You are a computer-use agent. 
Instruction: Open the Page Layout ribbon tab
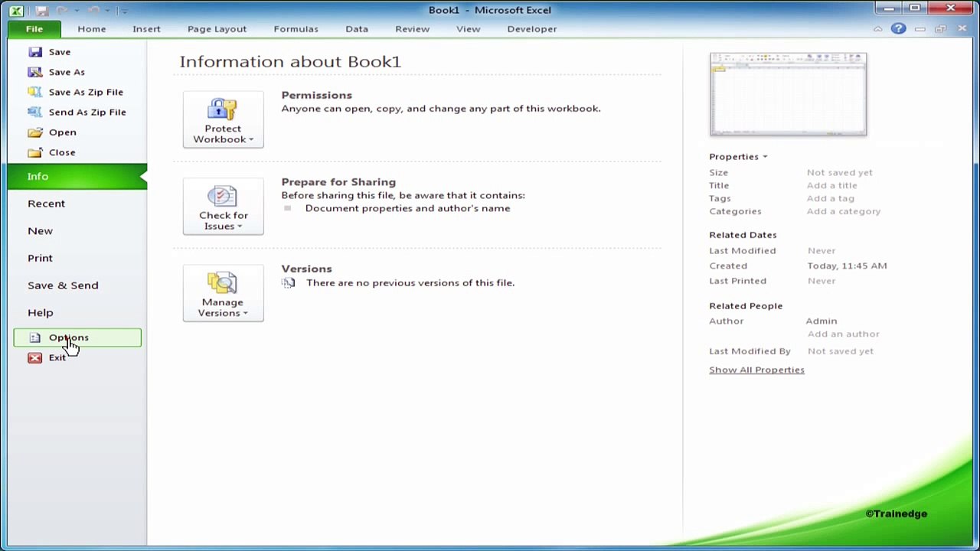(217, 29)
